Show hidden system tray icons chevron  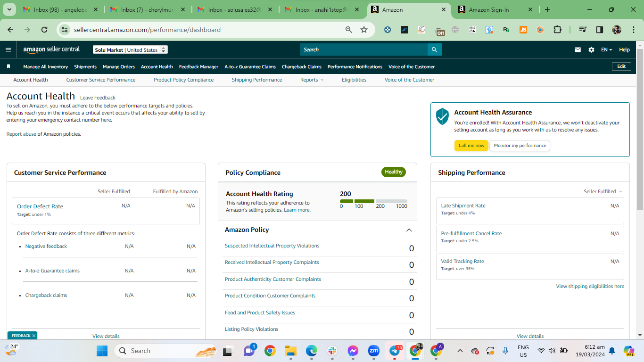point(460,351)
